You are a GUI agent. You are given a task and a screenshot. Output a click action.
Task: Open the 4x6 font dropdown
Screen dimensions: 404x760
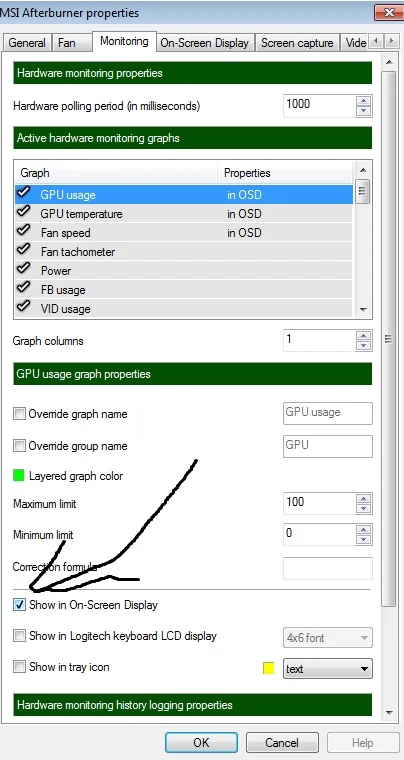327,638
